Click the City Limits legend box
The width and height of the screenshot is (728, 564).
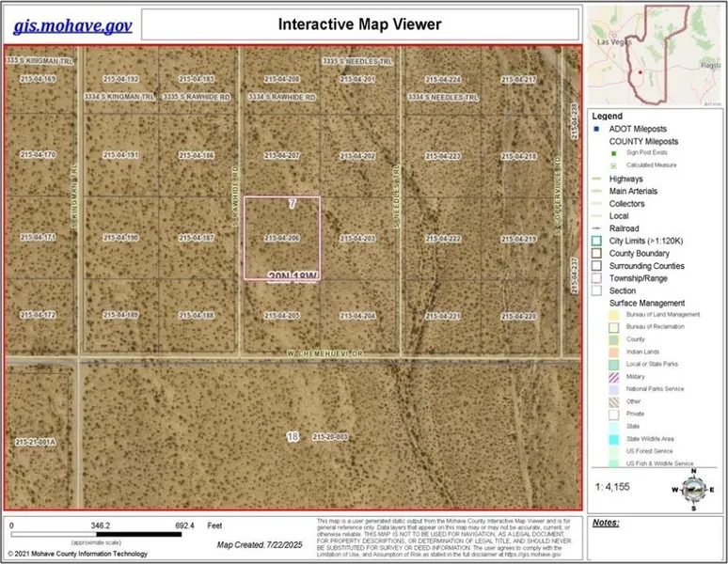point(597,242)
